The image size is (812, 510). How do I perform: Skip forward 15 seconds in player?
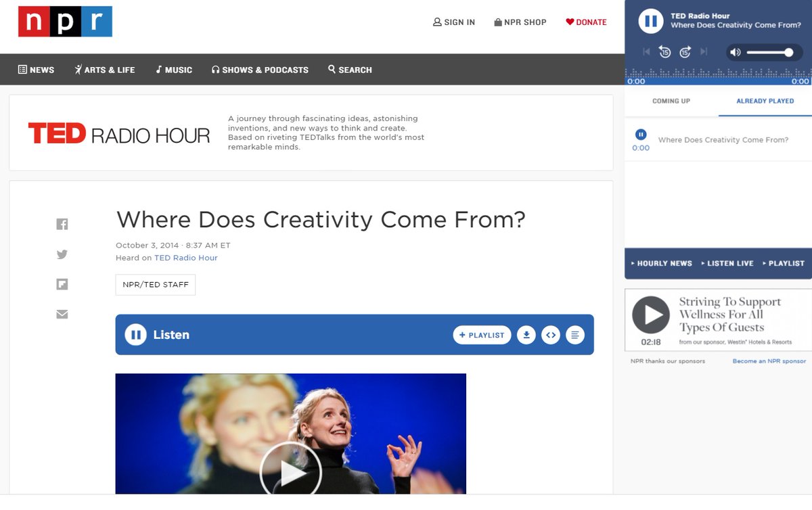point(685,52)
